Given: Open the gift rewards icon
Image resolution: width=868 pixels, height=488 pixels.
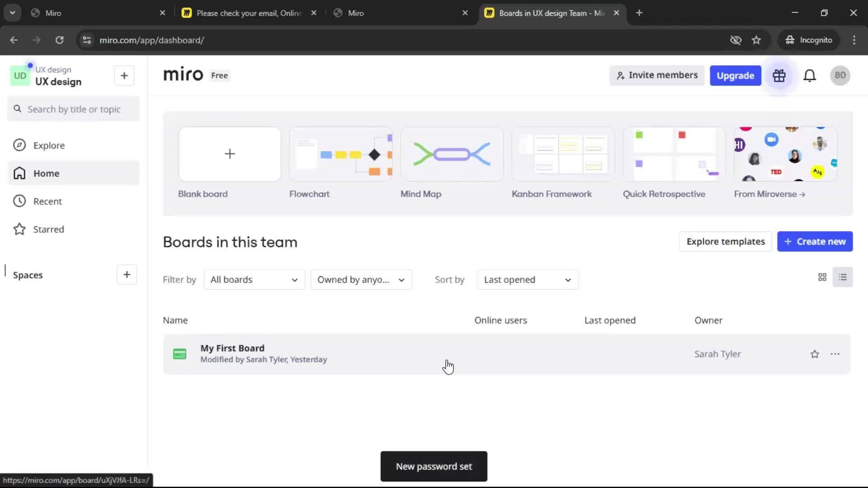Looking at the screenshot, I should tap(779, 75).
